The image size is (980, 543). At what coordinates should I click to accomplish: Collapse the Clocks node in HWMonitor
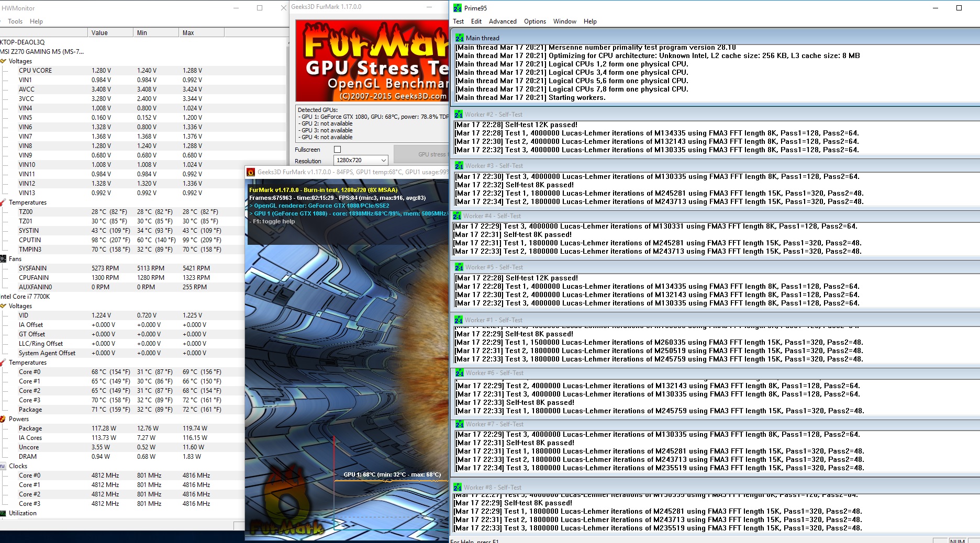[18, 466]
